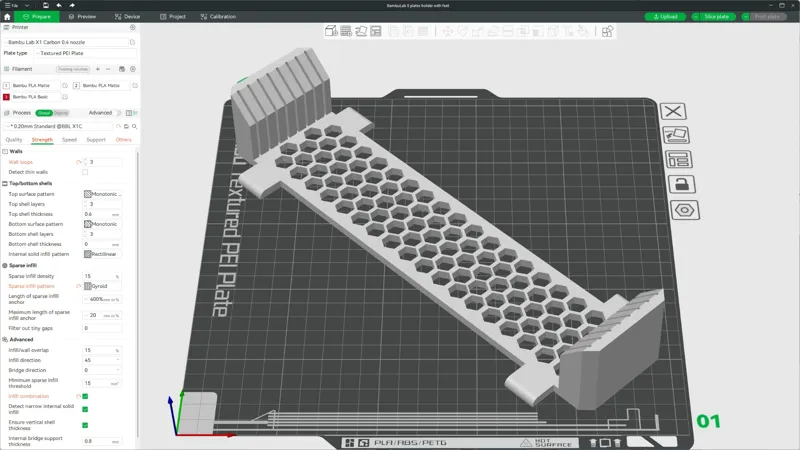Open the printer preset dropdown
This screenshot has width=800, height=450.
click(66, 42)
